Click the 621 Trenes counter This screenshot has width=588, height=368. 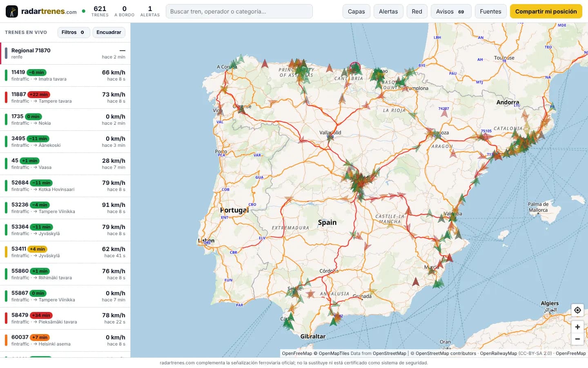[100, 11]
